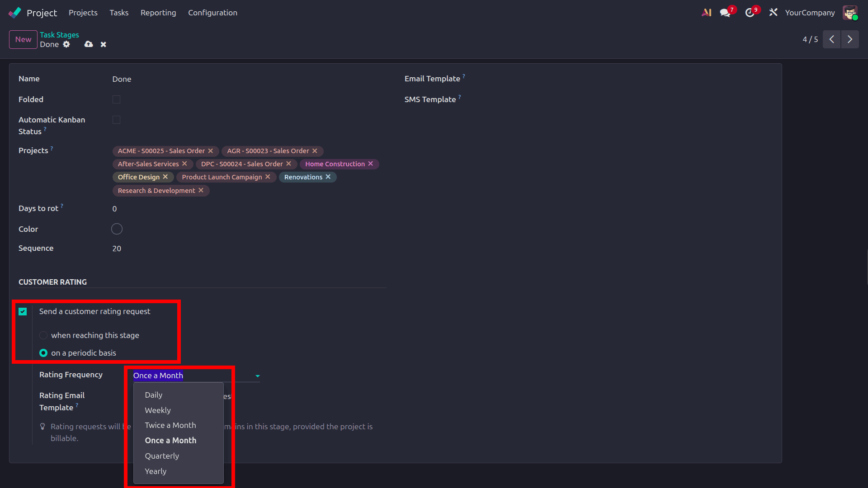Viewport: 868px width, 488px height.
Task: Go to the next record arrow
Action: pos(850,39)
